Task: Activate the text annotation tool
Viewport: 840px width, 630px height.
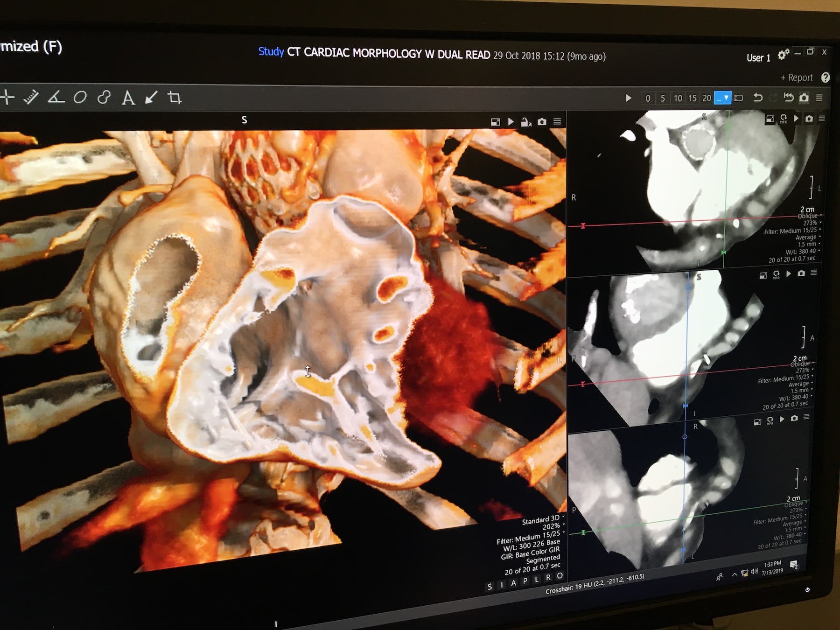Action: point(128,98)
